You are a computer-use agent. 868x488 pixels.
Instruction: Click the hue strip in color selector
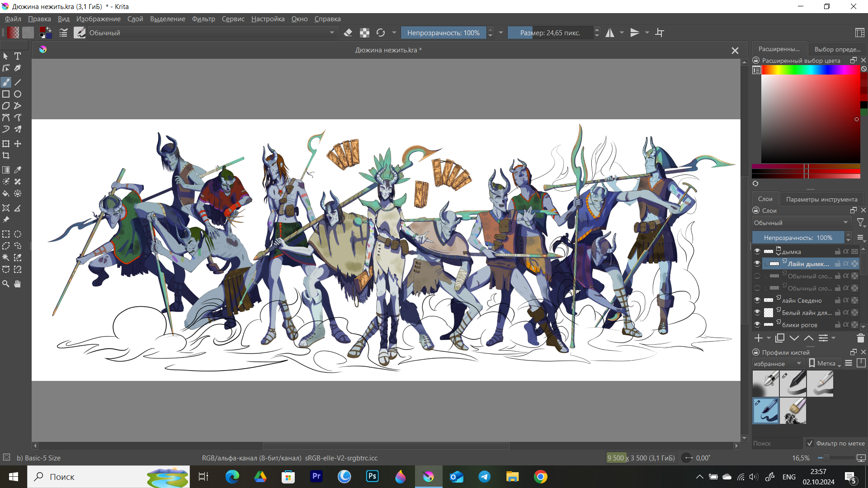pos(810,70)
